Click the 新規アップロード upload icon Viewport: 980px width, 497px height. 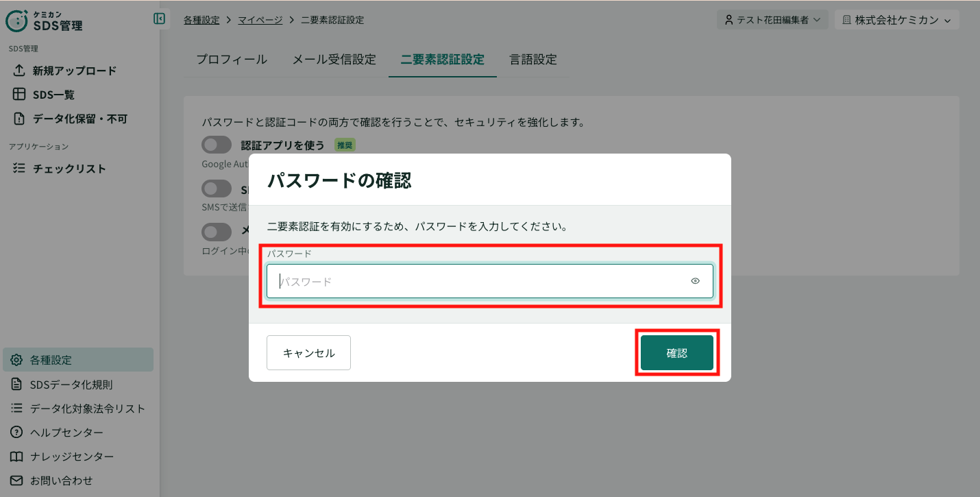[x=19, y=71]
